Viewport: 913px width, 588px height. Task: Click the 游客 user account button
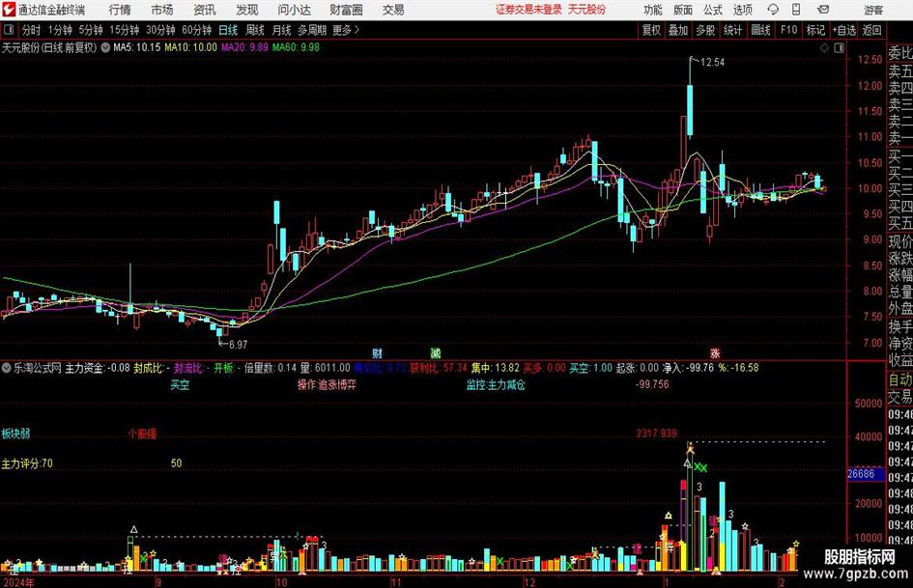873,10
